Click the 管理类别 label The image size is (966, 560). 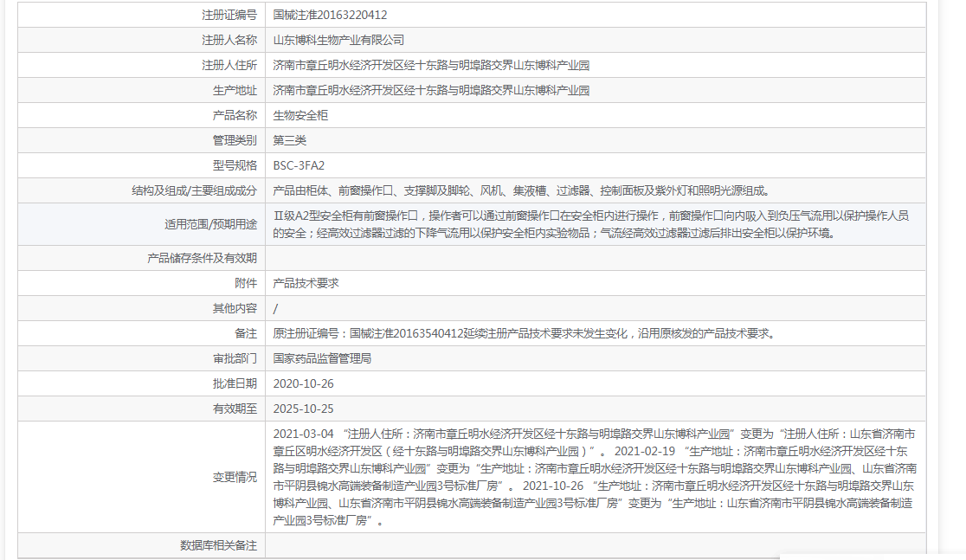pyautogui.click(x=235, y=140)
